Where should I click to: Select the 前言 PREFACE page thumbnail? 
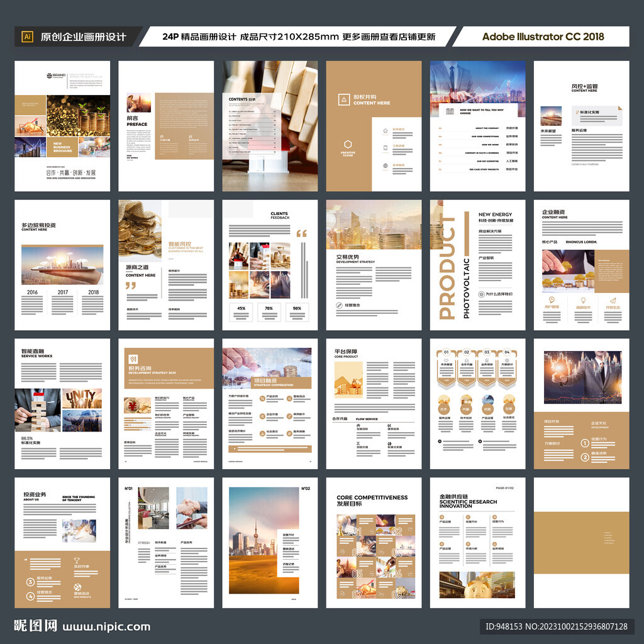coord(166,126)
